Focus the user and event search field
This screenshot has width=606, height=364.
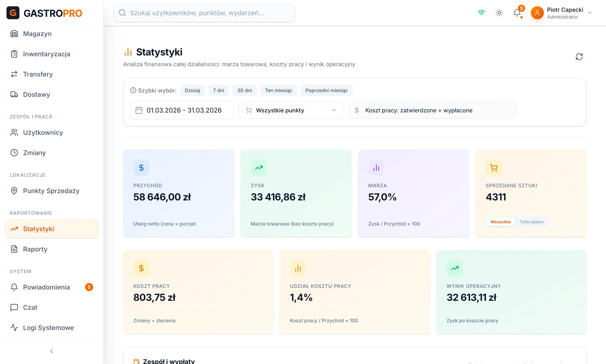tap(204, 13)
